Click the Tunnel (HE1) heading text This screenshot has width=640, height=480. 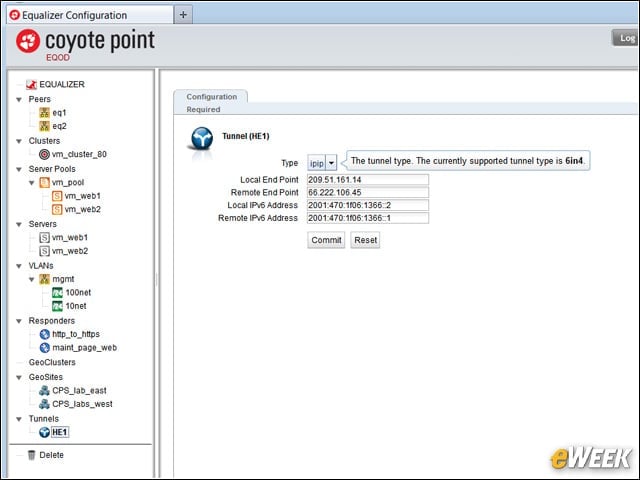click(x=246, y=136)
